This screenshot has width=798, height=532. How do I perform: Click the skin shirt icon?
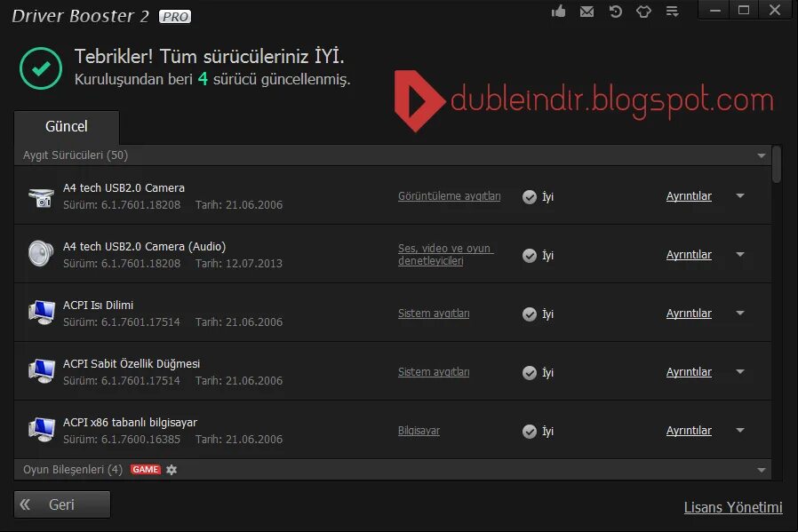(x=643, y=12)
